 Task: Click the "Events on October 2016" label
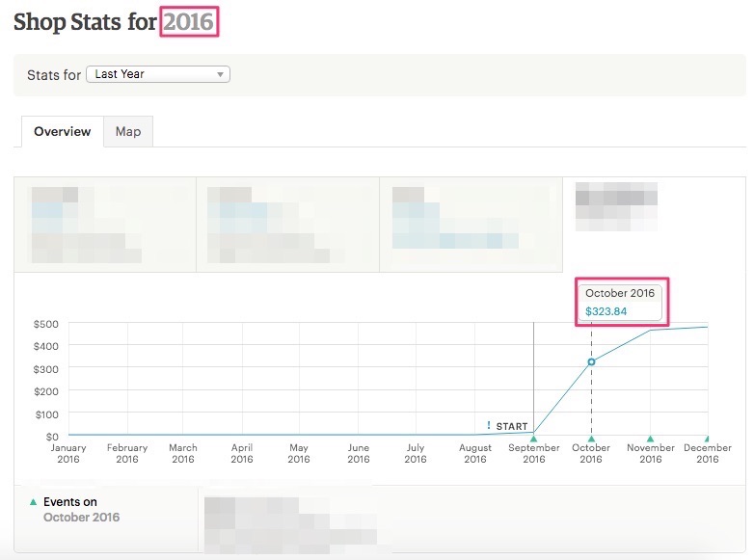[x=81, y=510]
